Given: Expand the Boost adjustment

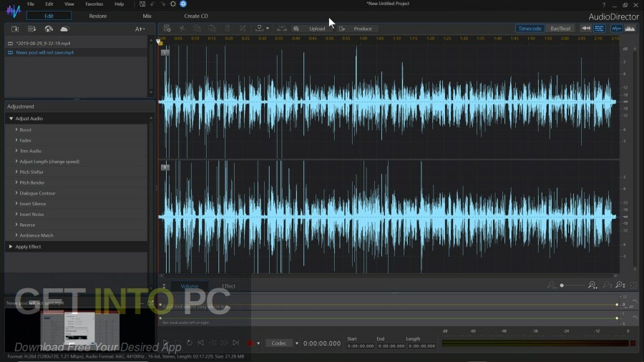Looking at the screenshot, I should [16, 129].
